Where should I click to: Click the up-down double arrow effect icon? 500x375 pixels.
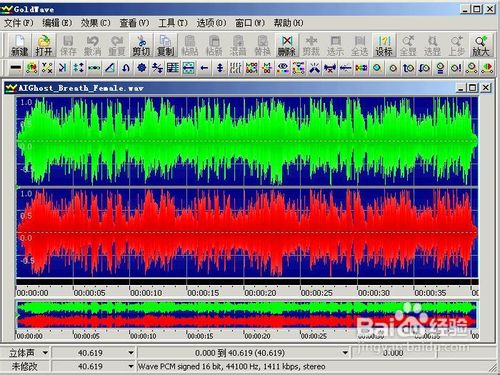220,68
